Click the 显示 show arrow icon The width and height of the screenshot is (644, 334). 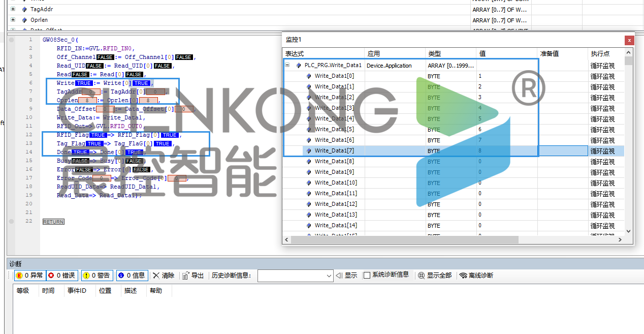pos(339,276)
